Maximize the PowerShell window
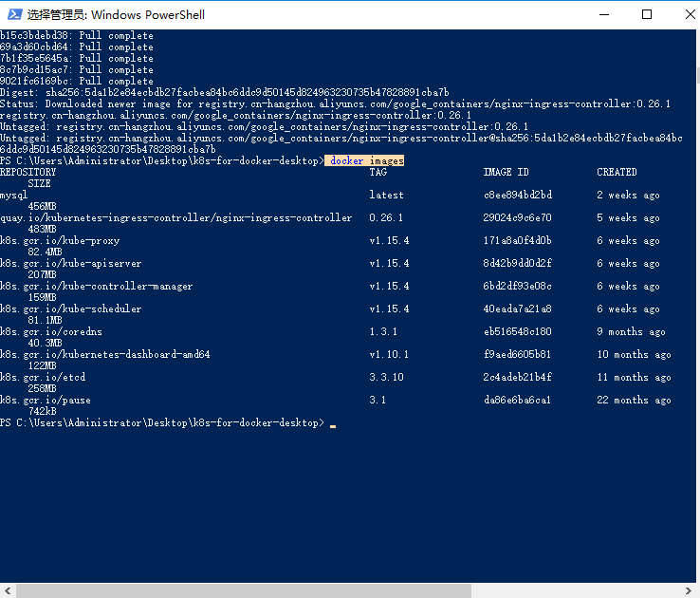 (x=647, y=15)
